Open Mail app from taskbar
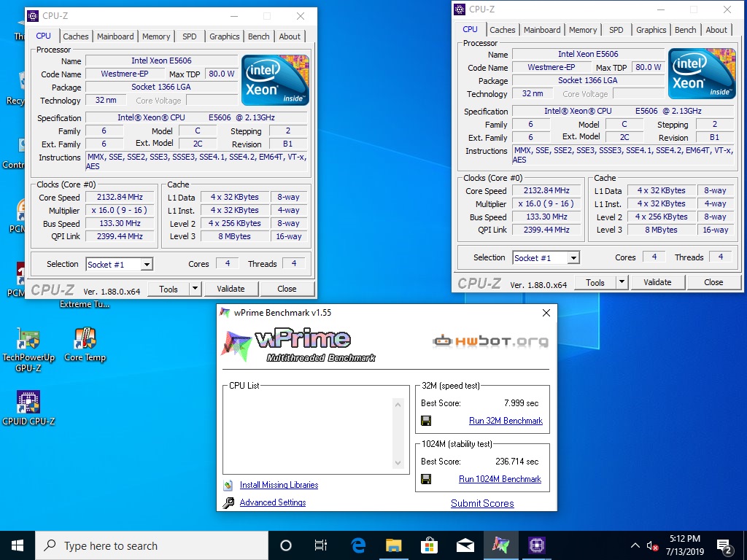The image size is (747, 560). (465, 545)
